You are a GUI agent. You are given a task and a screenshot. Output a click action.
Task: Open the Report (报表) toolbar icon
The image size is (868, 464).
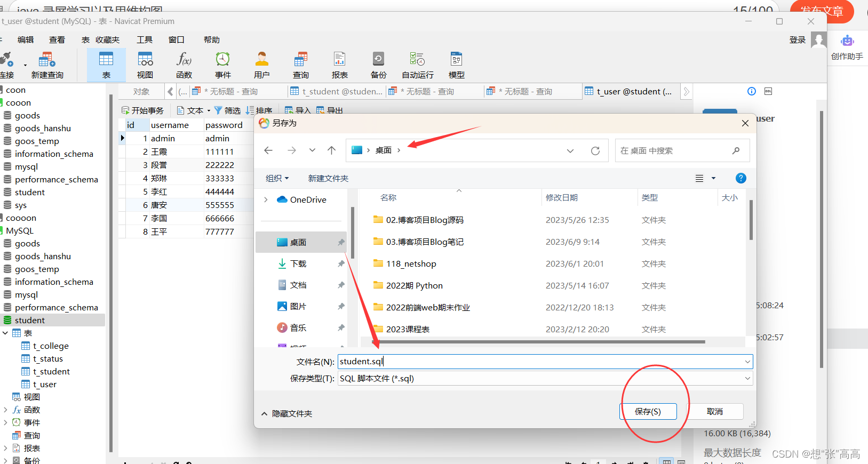(x=340, y=66)
